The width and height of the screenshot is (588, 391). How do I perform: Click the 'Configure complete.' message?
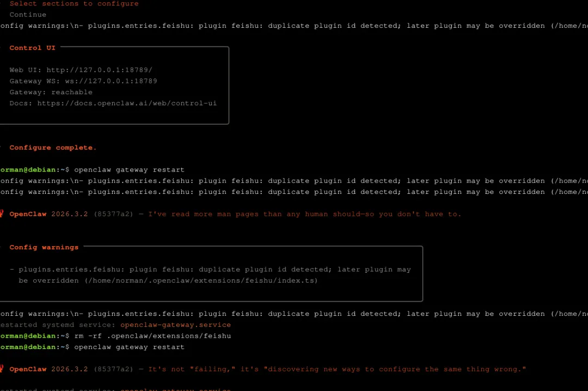pyautogui.click(x=53, y=148)
